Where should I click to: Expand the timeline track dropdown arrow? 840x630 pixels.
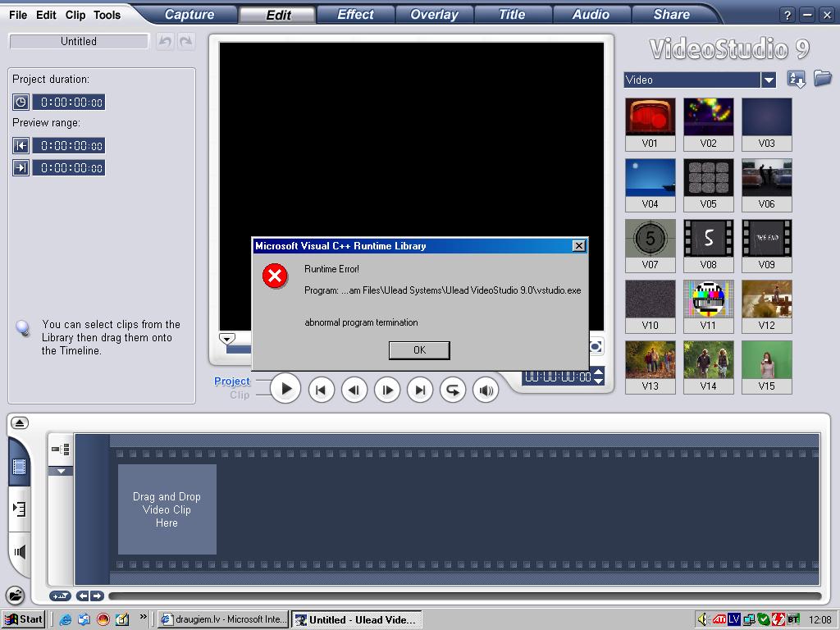pyautogui.click(x=61, y=472)
